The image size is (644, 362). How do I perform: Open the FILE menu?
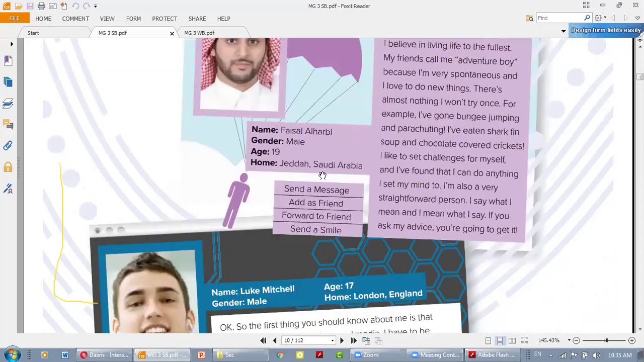tap(15, 19)
